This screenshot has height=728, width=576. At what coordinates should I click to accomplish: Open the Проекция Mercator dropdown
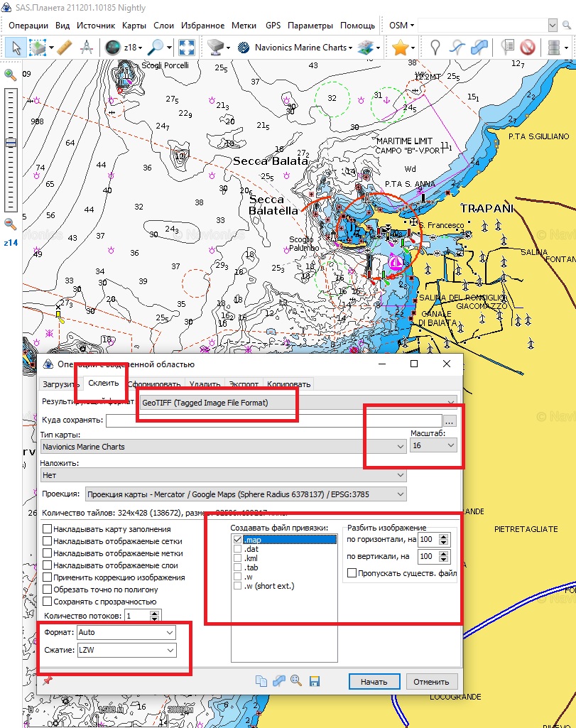point(246,494)
